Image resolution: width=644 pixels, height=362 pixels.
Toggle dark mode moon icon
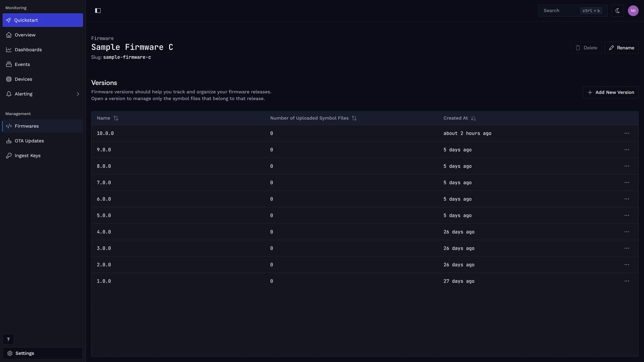(x=618, y=11)
